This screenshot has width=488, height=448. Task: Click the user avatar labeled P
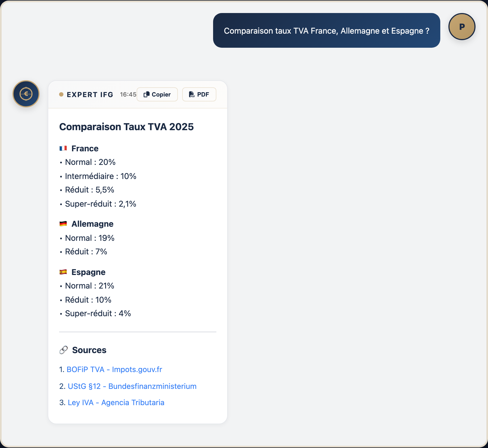(462, 27)
